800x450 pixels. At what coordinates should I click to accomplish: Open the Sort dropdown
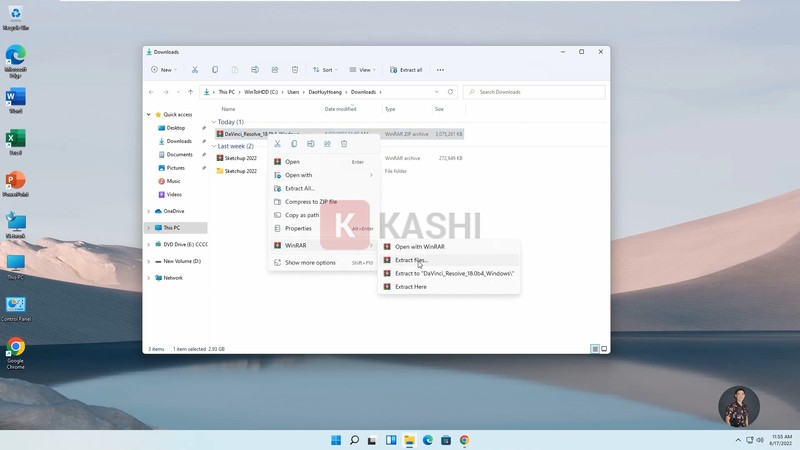point(325,70)
